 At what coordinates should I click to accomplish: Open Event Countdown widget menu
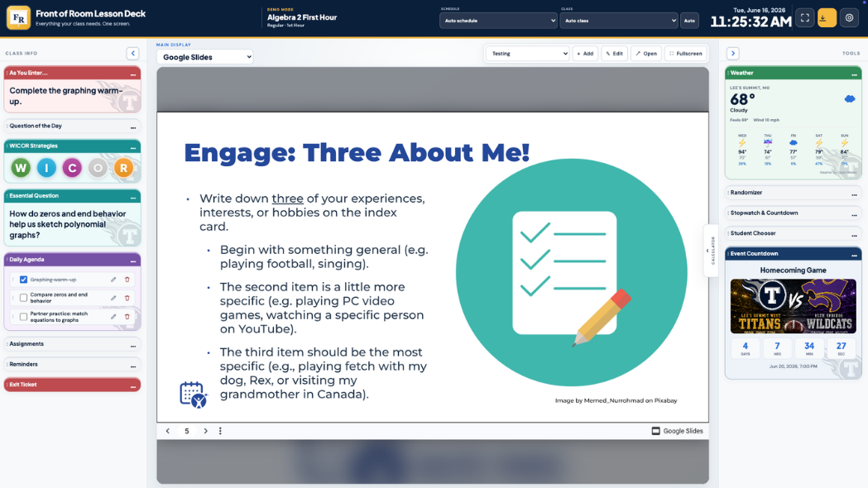click(854, 255)
